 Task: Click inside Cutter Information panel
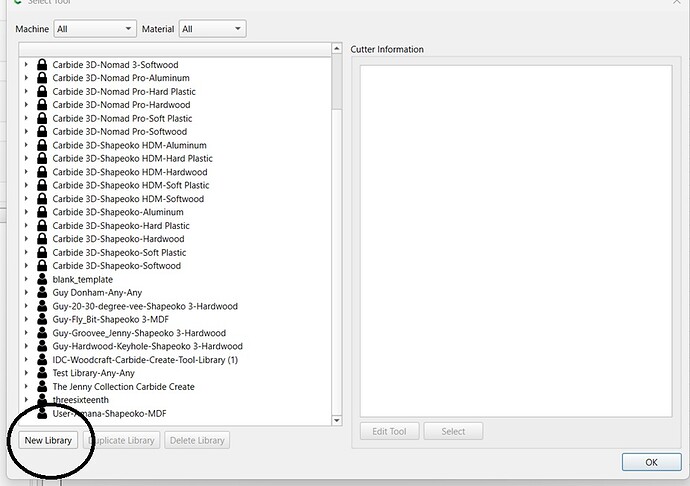click(516, 241)
